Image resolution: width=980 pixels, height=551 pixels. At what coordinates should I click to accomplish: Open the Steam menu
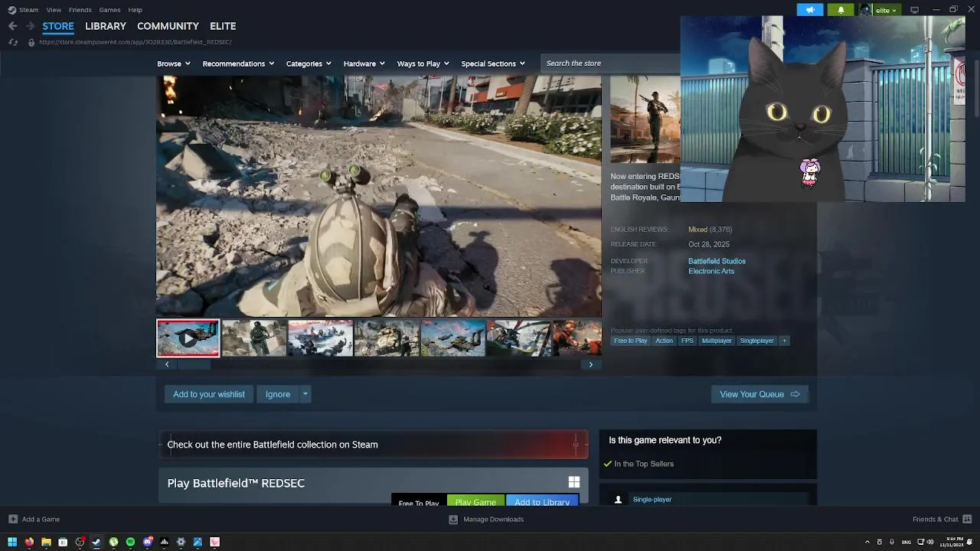(x=23, y=10)
